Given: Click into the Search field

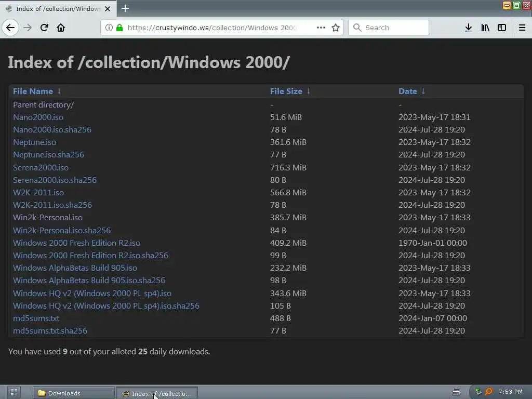Looking at the screenshot, I should (x=389, y=28).
